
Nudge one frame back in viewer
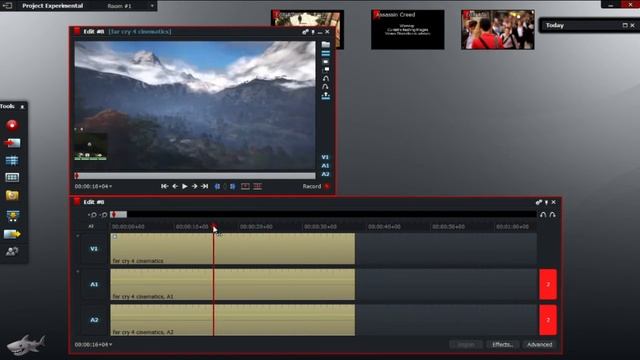[175, 186]
